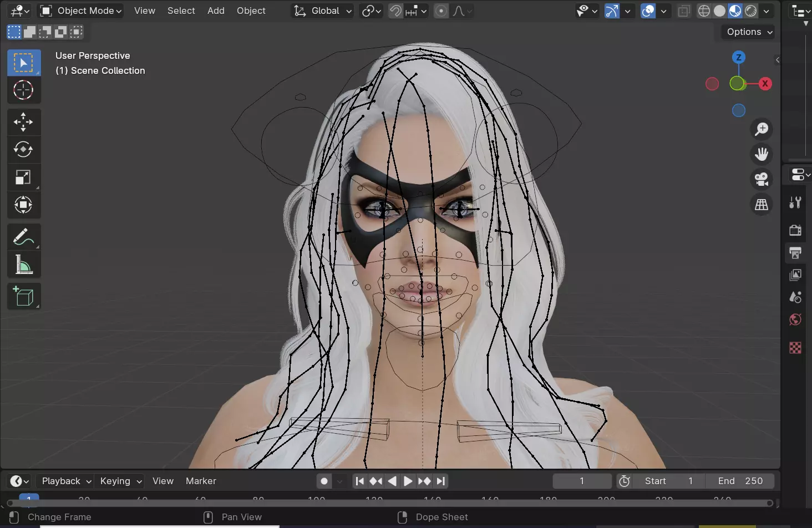Click the End frame 250 field

740,481
